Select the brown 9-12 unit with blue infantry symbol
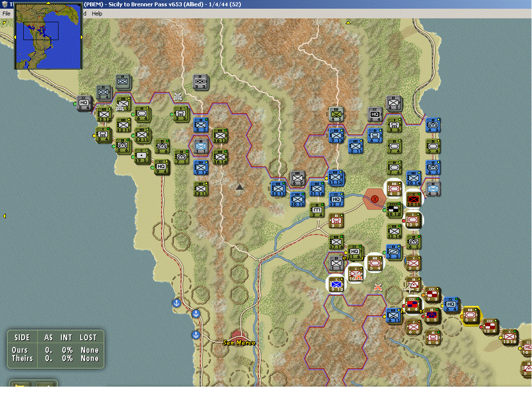The width and height of the screenshot is (532, 405). pos(336,284)
